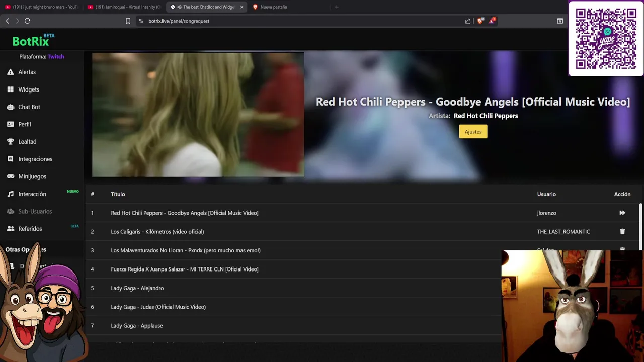Image resolution: width=644 pixels, height=362 pixels.
Task: Click the user name THE_LAST_ROMANTIC
Action: 563,232
